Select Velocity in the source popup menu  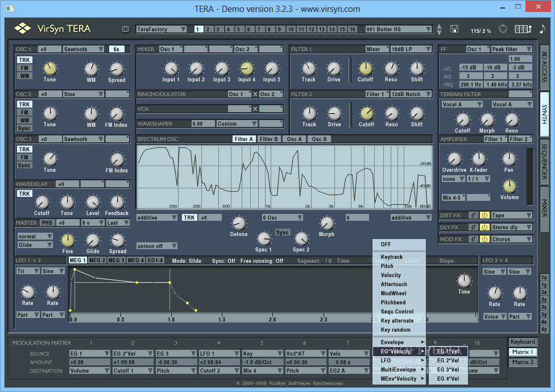(391, 275)
